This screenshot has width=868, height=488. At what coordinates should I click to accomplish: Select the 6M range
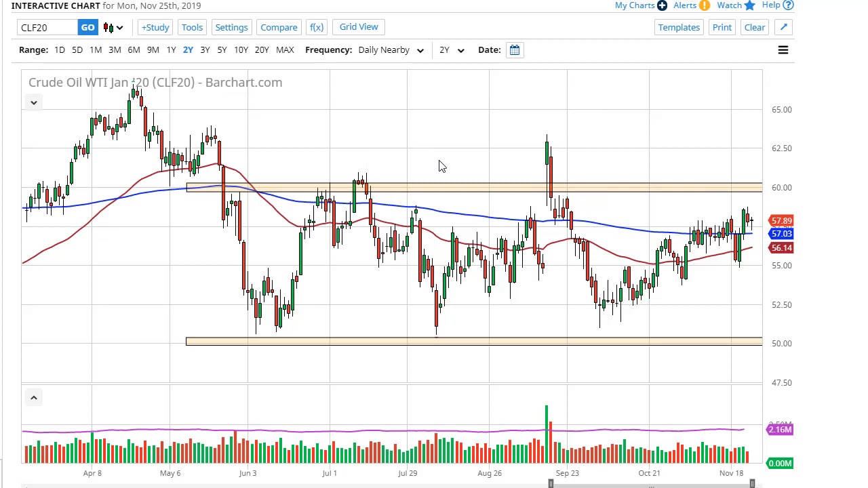tap(134, 49)
